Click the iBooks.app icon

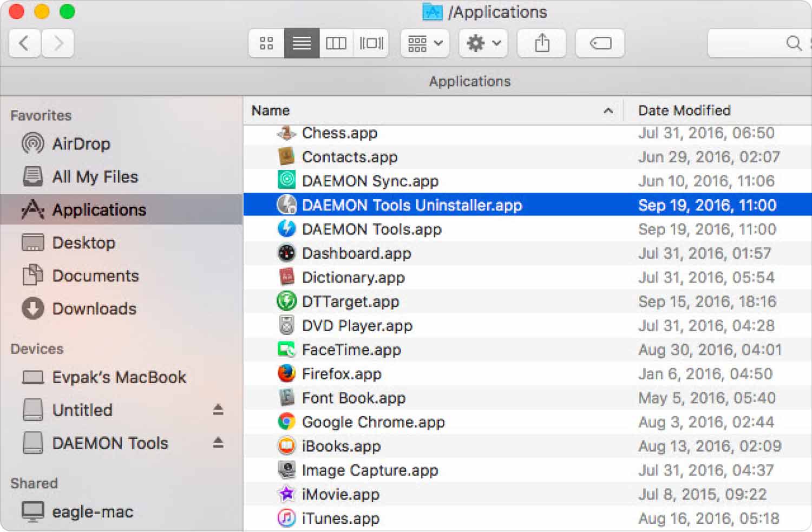click(x=286, y=445)
